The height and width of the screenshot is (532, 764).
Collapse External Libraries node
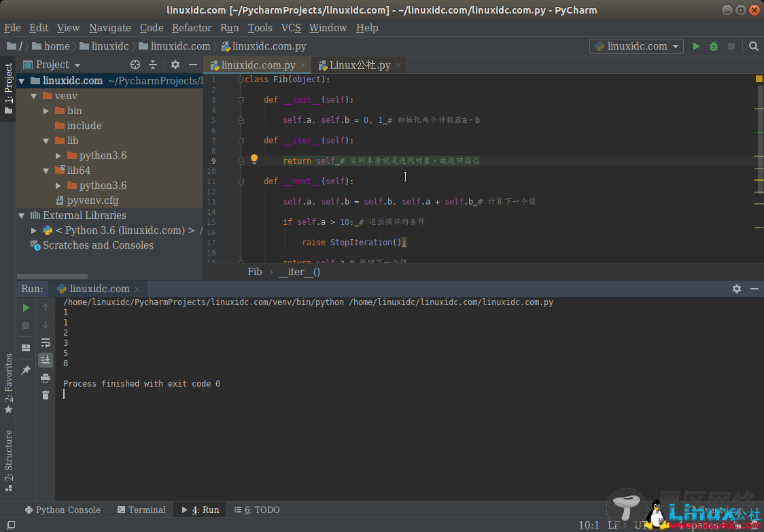(22, 216)
